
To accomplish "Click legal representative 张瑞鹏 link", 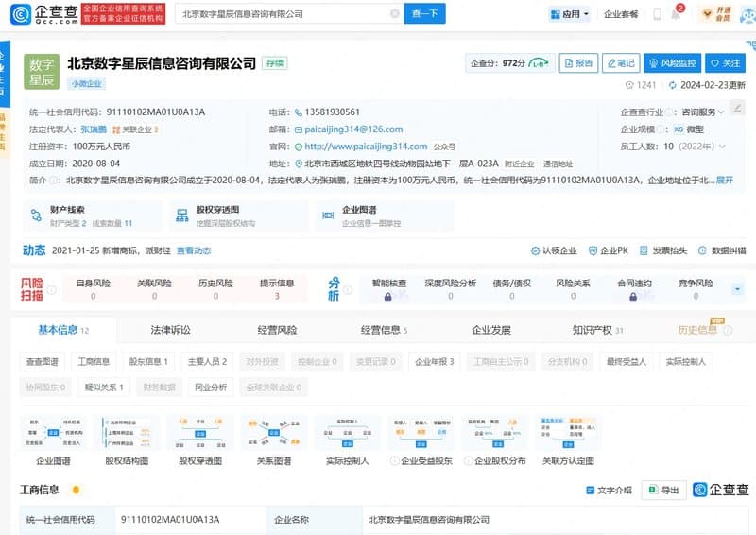I will coord(94,129).
